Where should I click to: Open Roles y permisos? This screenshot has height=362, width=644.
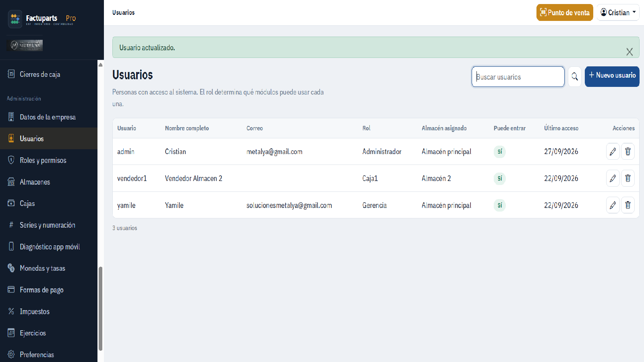pyautogui.click(x=49, y=160)
